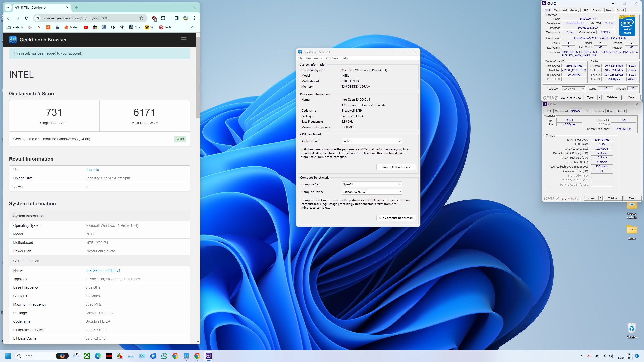Open CPU-Z icon in taskbar

[209, 356]
